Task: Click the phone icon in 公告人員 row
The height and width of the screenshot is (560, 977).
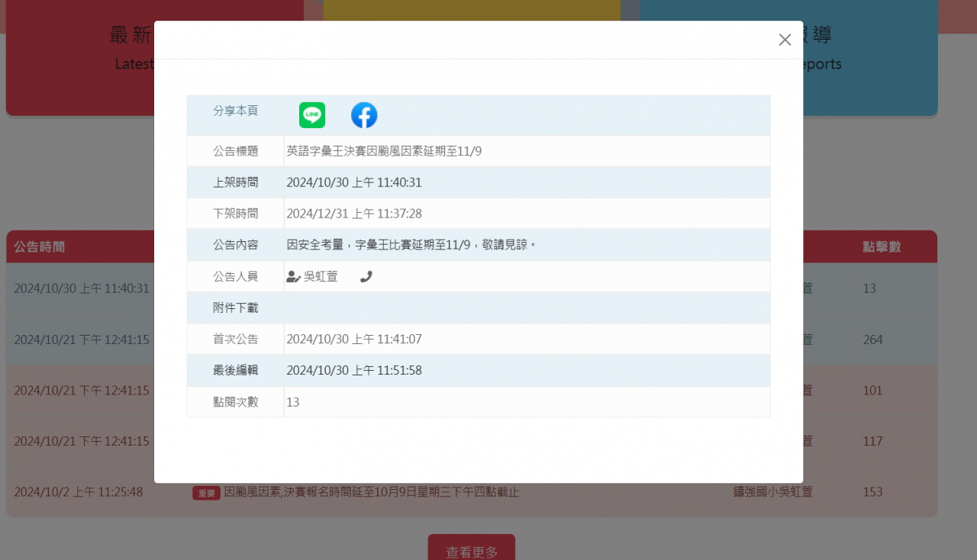Action: (x=366, y=277)
